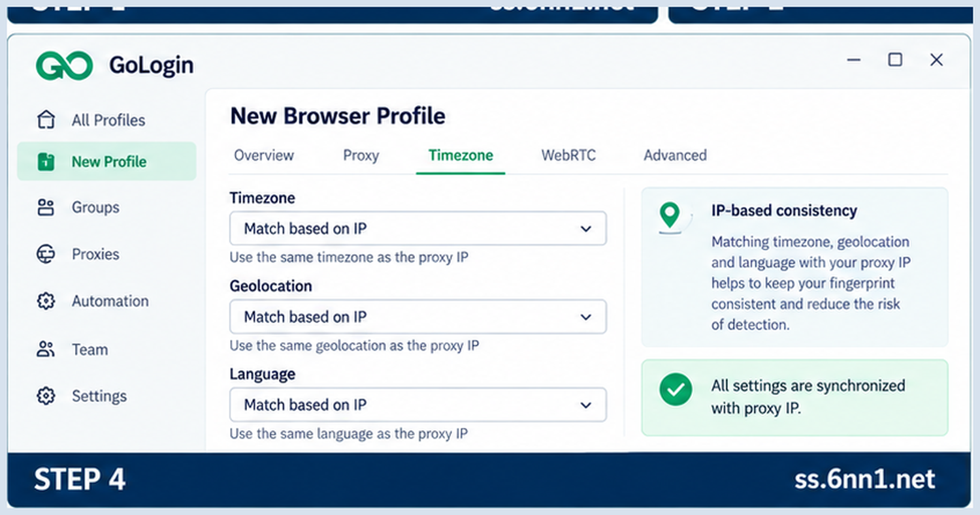Click "Use the same language as the proxy IP"
This screenshot has height=515, width=980.
coord(348,433)
